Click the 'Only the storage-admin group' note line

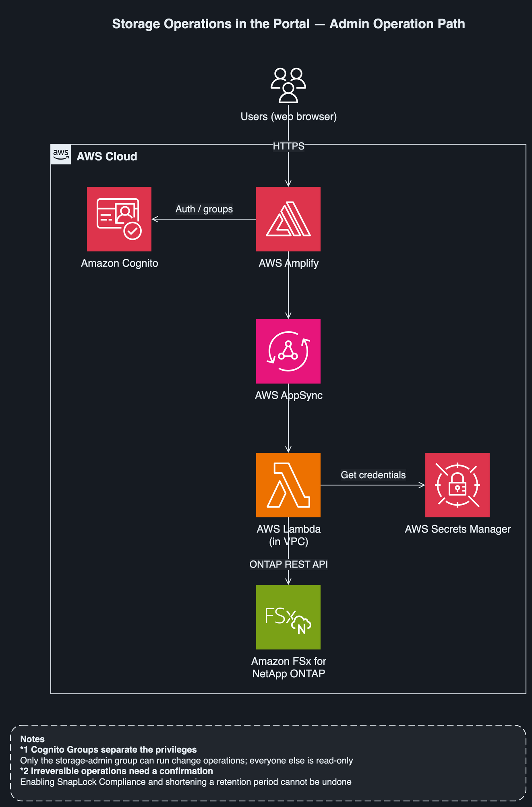186,760
